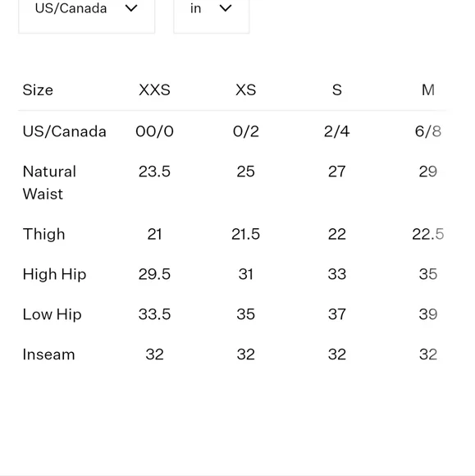Image resolution: width=475 pixels, height=476 pixels.
Task: Click the Inseam row label
Action: click(x=49, y=355)
